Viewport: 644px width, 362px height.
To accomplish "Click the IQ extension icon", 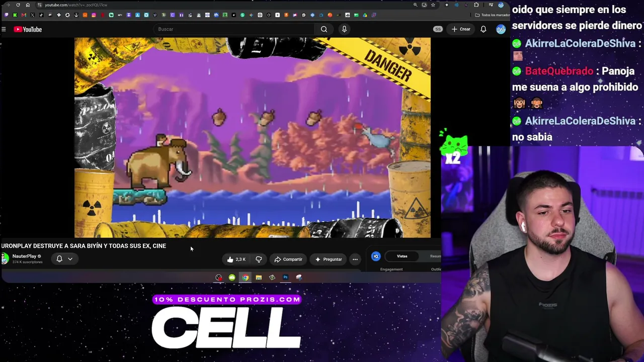I will [x=376, y=256].
